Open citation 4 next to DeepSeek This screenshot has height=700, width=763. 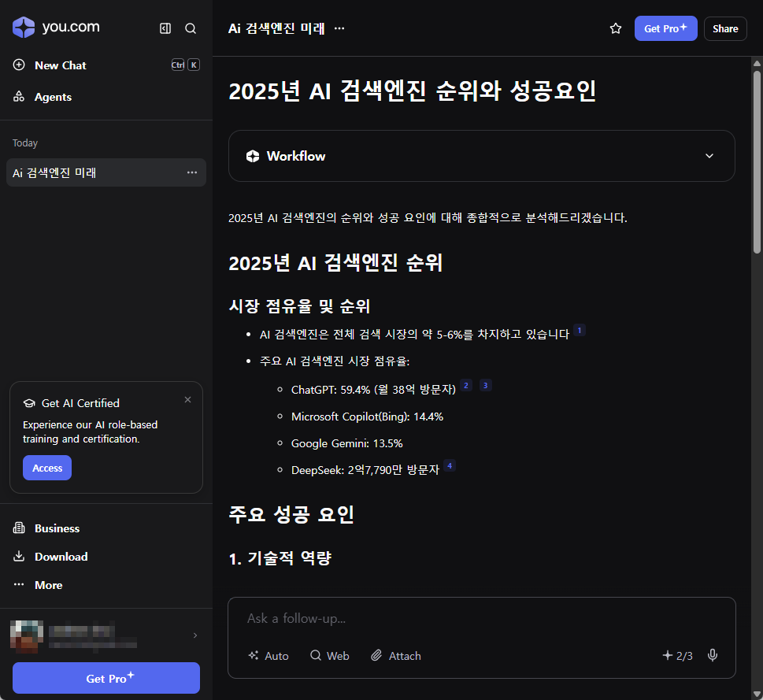(450, 465)
